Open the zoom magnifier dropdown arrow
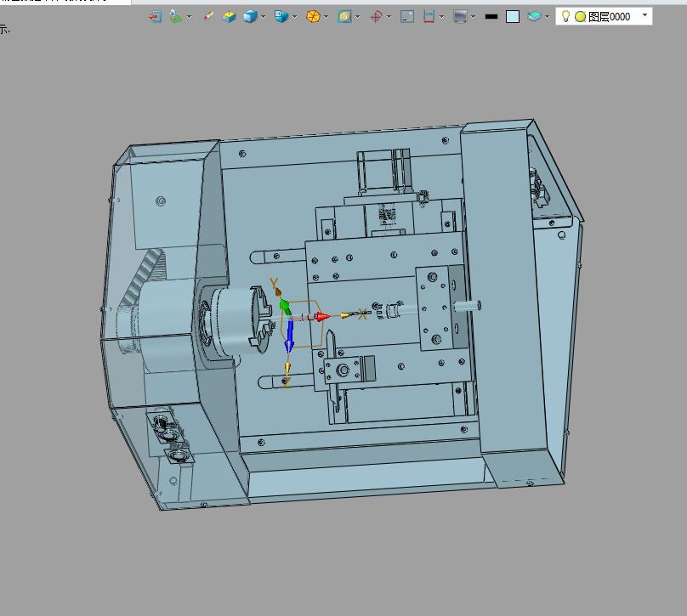 point(357,17)
